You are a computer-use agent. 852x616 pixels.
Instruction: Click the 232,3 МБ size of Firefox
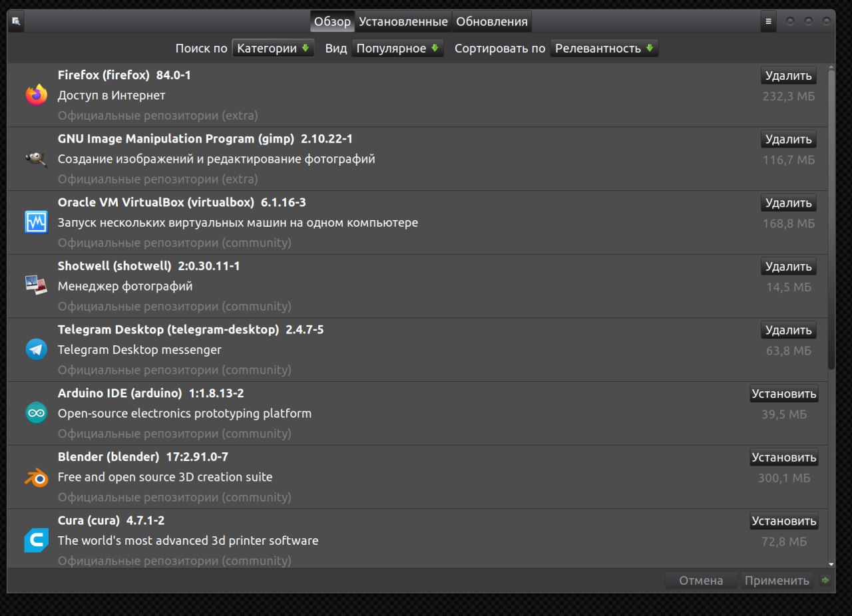coord(789,96)
